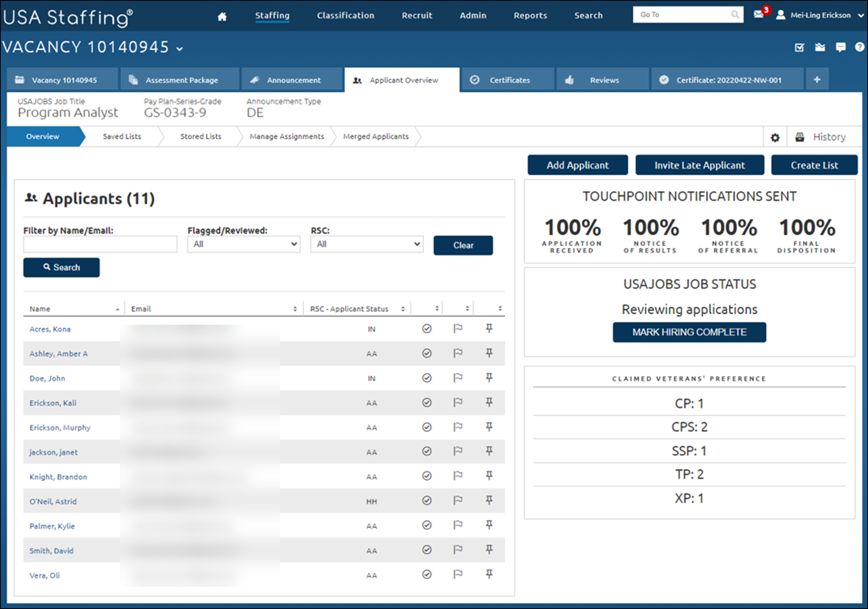Flag applicant Doe, John
Screen dimensions: 868x609
tap(458, 378)
